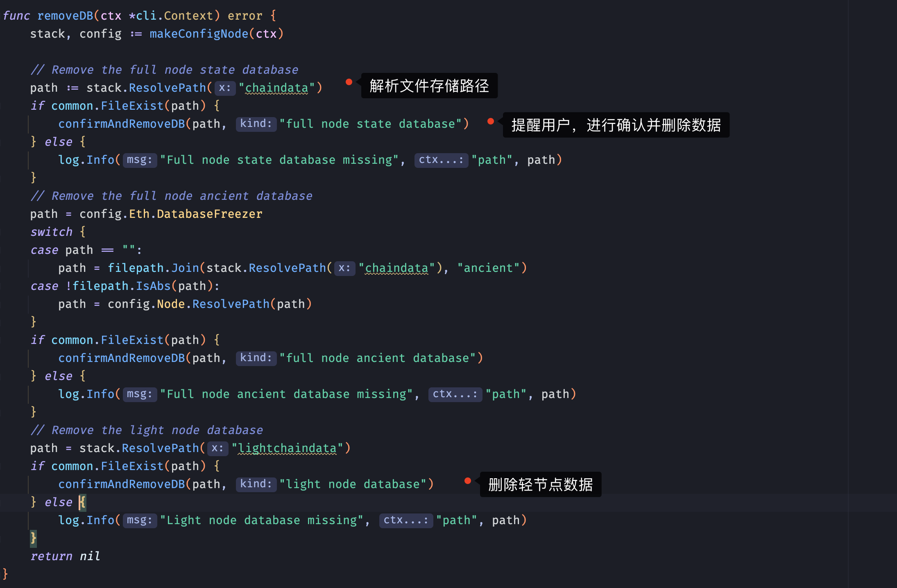Click the cli.Context parameter type
Screen dimensions: 897x588
point(174,16)
